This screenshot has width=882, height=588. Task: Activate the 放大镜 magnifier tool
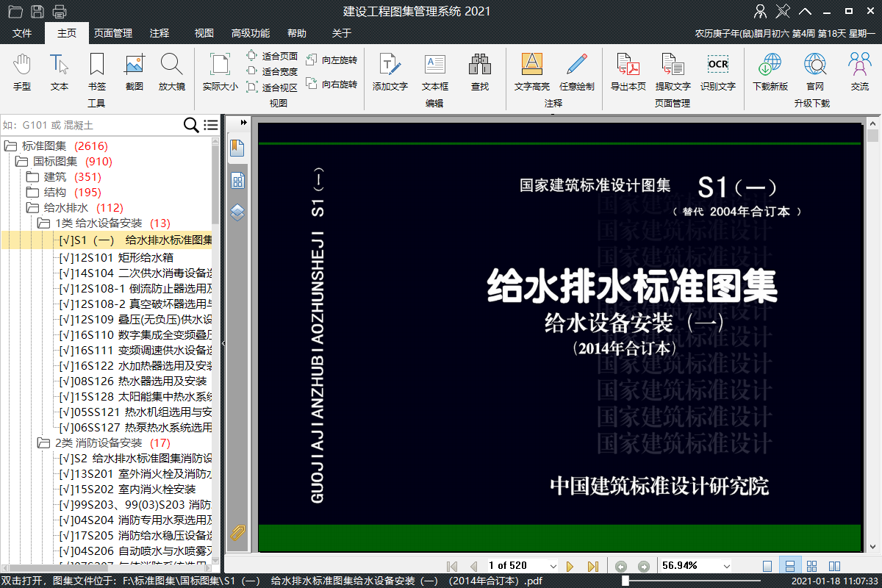pyautogui.click(x=172, y=72)
